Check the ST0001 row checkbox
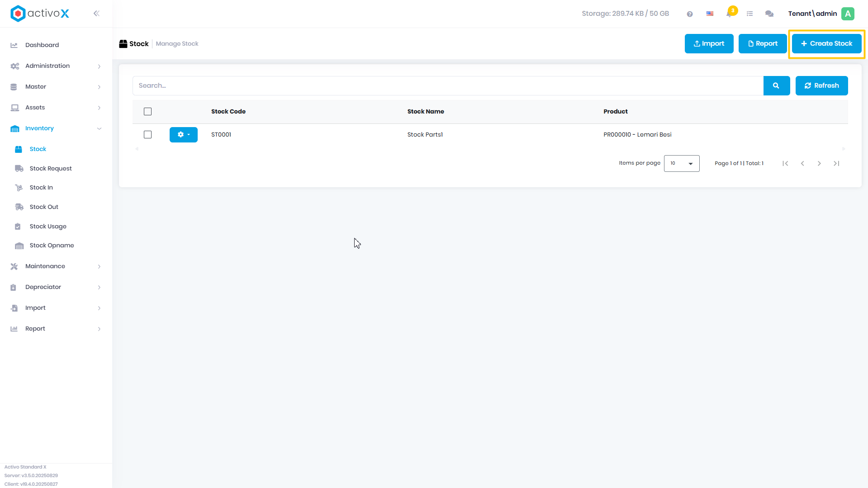868x488 pixels. tap(147, 134)
